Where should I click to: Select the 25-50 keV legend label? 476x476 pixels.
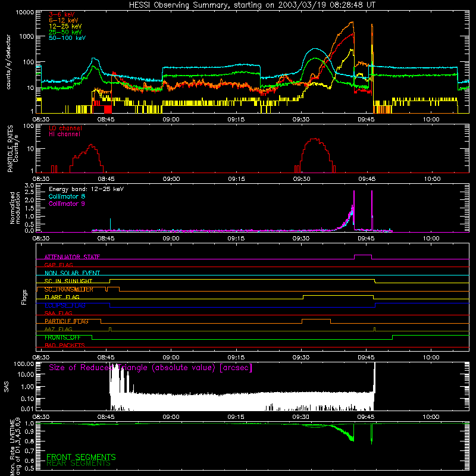tap(65, 32)
